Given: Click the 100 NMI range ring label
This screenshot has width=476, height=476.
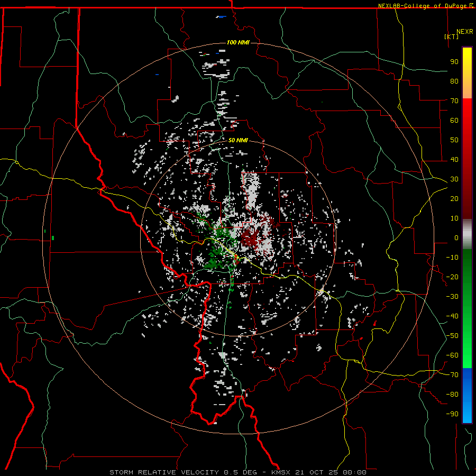Looking at the screenshot, I should click(x=238, y=42).
